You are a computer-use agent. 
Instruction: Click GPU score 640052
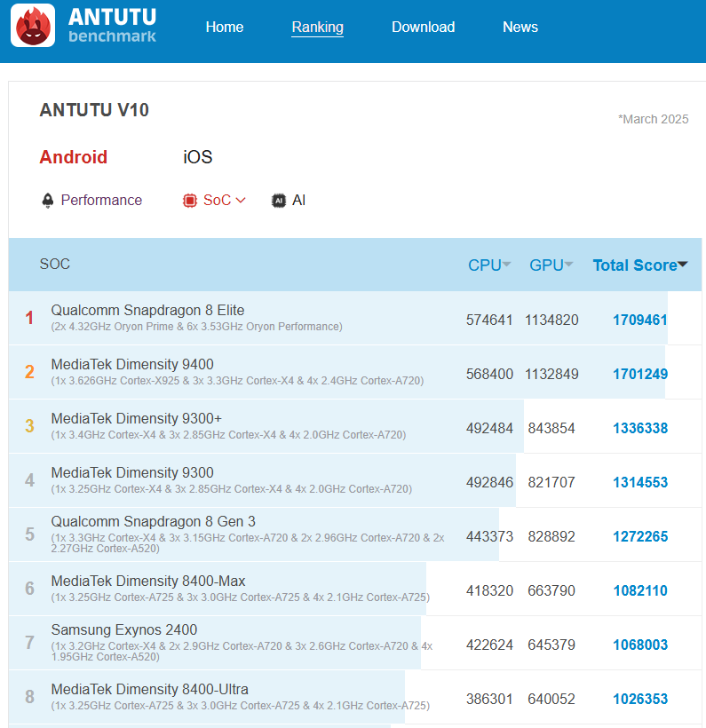(551, 700)
